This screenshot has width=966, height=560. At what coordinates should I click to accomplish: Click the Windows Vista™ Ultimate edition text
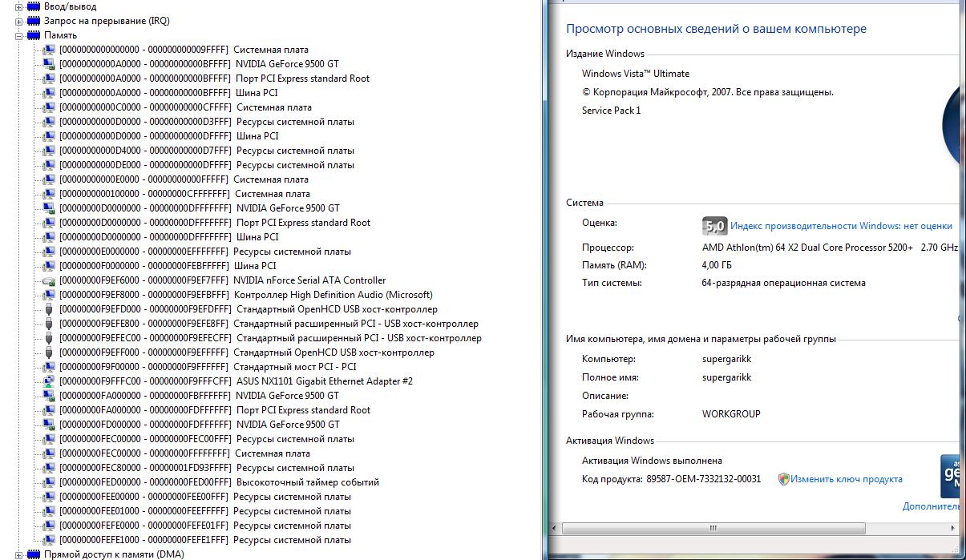coord(636,74)
